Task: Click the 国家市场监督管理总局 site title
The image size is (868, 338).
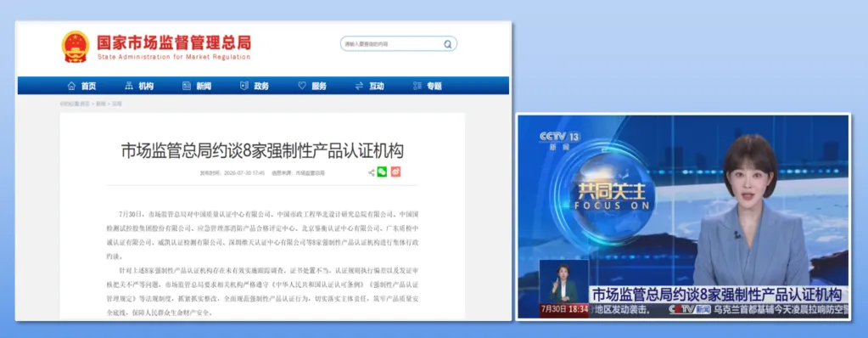Action: [174, 42]
